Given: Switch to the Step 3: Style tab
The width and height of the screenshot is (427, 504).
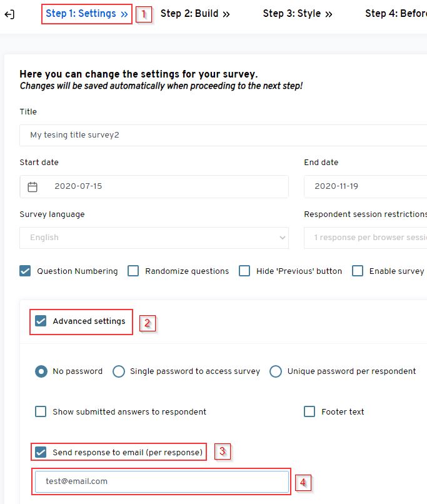Looking at the screenshot, I should click(298, 14).
